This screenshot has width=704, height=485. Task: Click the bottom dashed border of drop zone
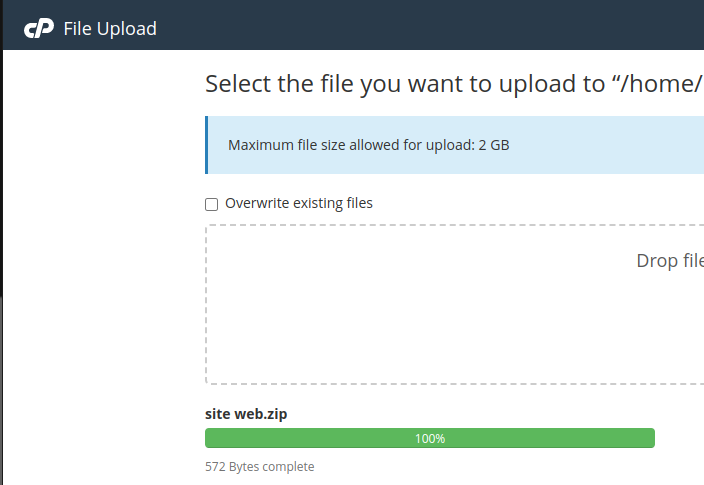[450, 383]
